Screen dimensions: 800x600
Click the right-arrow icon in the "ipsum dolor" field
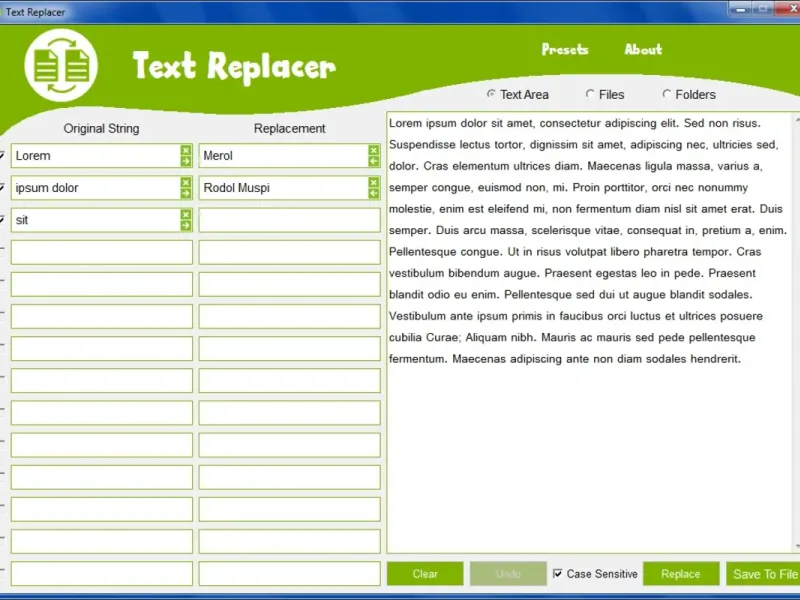(x=186, y=193)
